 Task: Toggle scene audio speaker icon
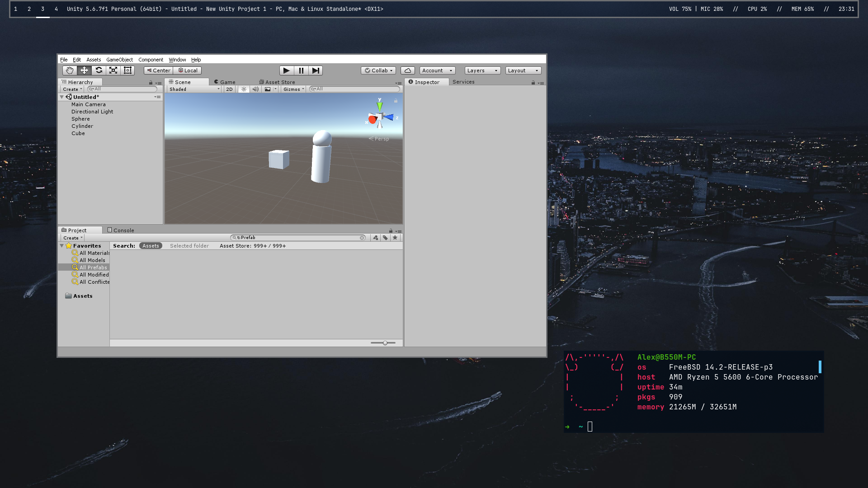[255, 89]
